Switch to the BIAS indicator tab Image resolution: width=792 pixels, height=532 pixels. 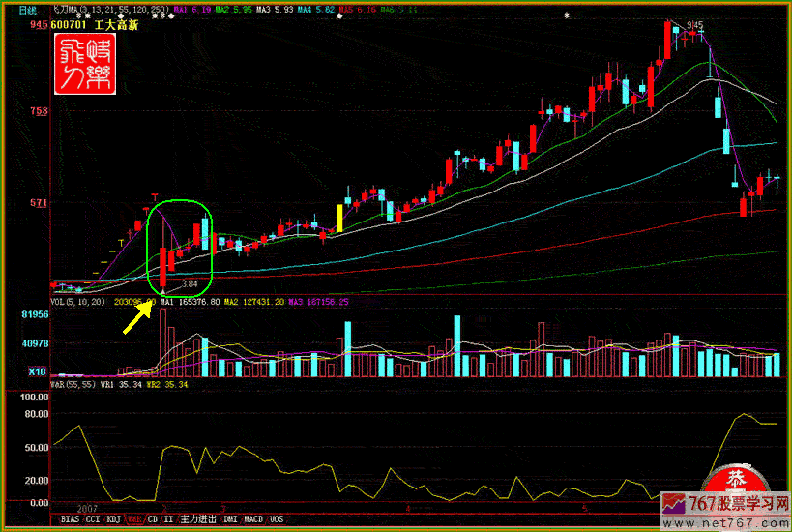tap(70, 519)
